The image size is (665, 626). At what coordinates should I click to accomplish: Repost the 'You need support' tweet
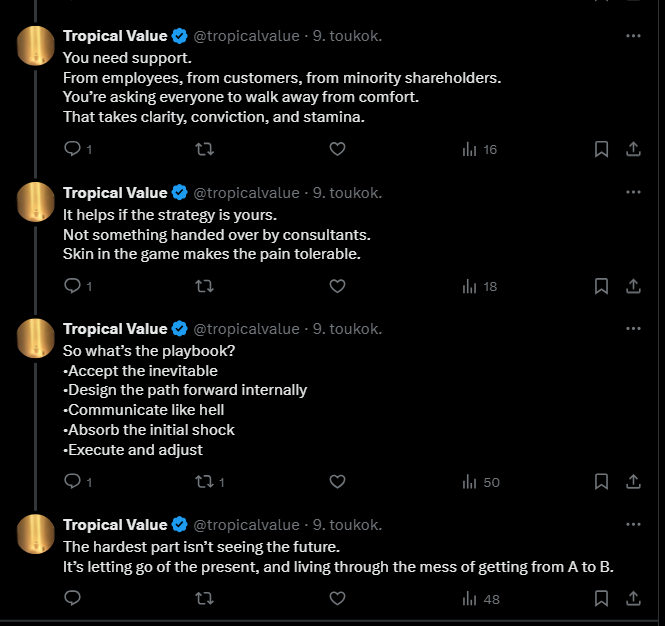(x=205, y=149)
